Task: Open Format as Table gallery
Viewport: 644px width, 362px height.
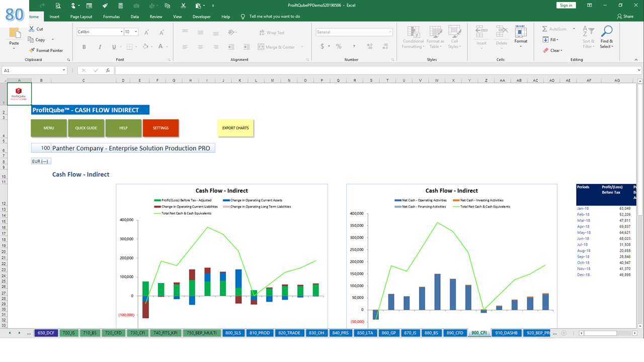Action: [435, 38]
